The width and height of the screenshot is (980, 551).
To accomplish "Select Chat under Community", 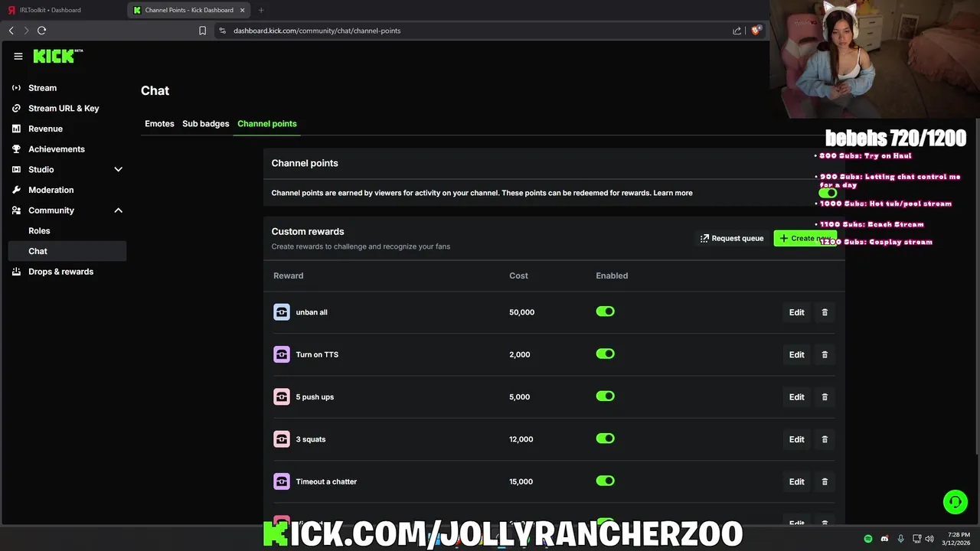I will (67, 251).
